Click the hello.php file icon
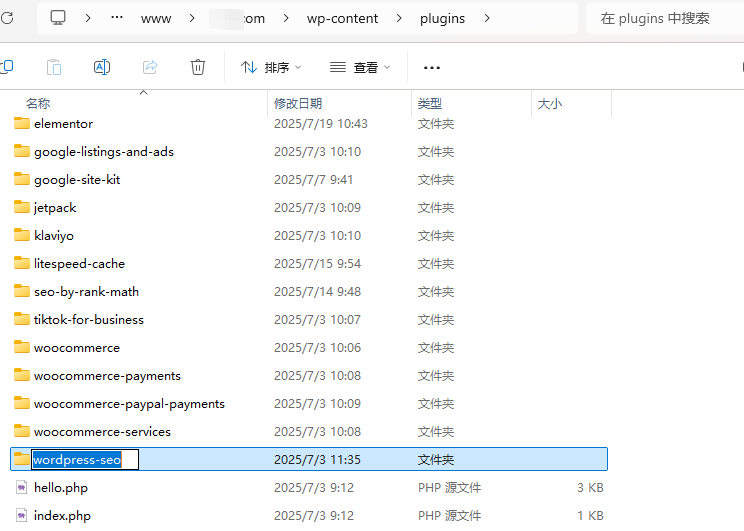This screenshot has height=531, width=744. (22, 488)
